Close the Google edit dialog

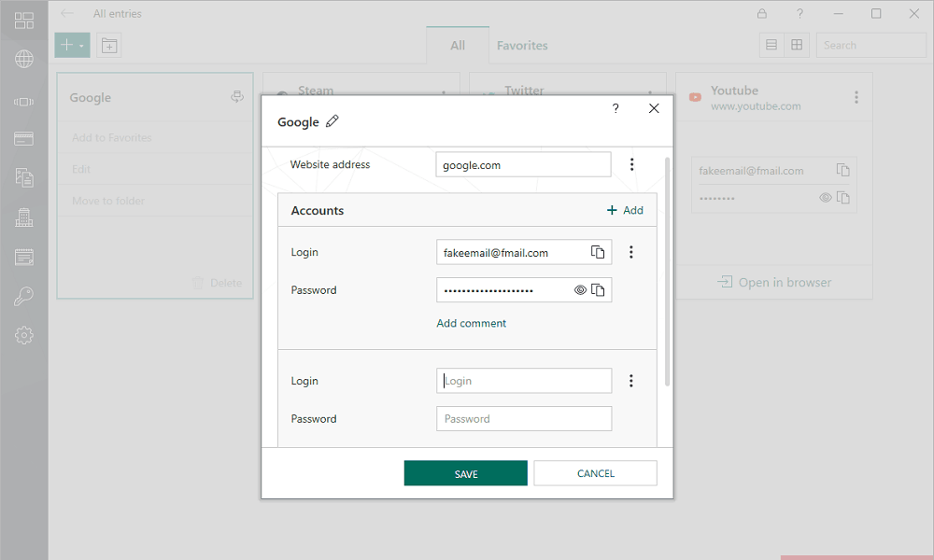click(x=654, y=108)
